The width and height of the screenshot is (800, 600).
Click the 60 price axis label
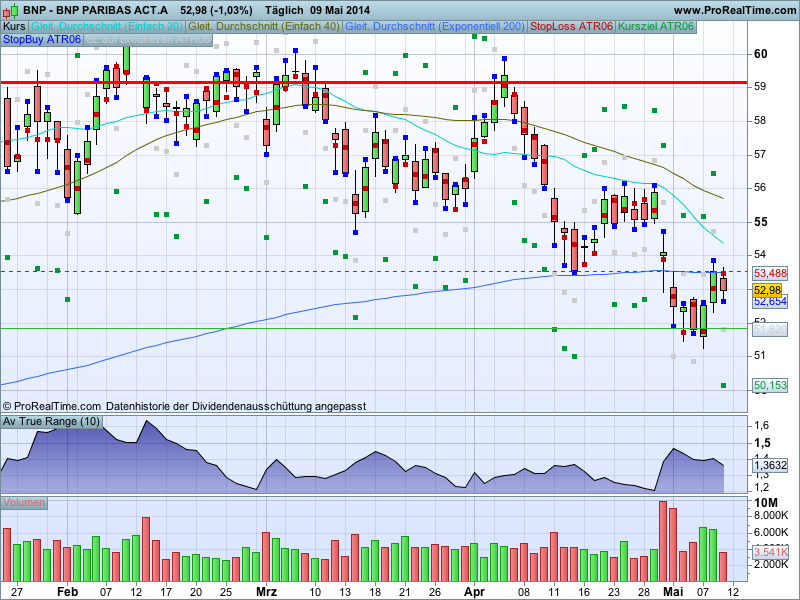(x=760, y=54)
